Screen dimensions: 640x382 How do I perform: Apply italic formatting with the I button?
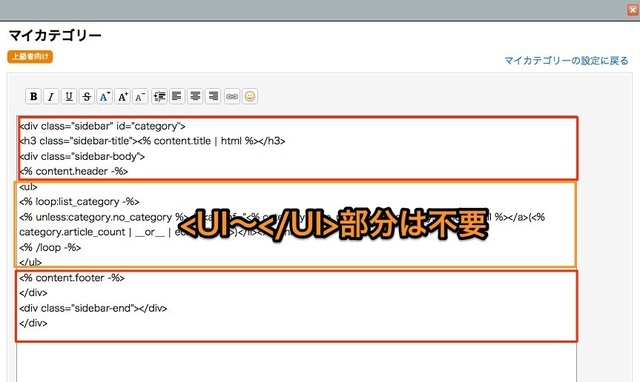(51, 97)
